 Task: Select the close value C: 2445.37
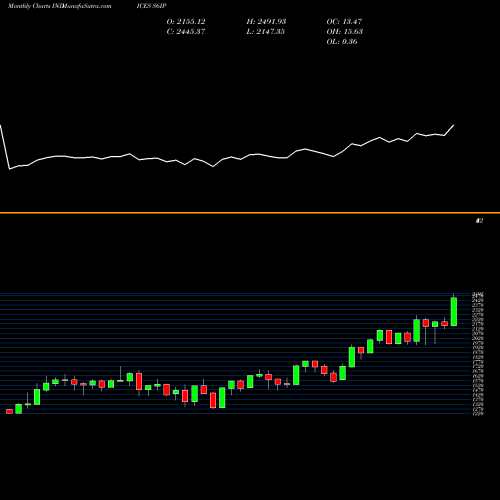coord(186,32)
